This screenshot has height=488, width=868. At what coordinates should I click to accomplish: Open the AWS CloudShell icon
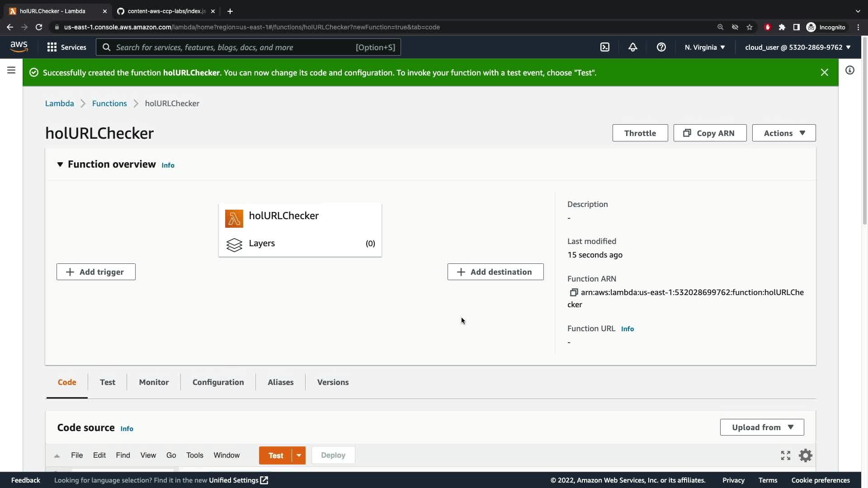pos(605,47)
